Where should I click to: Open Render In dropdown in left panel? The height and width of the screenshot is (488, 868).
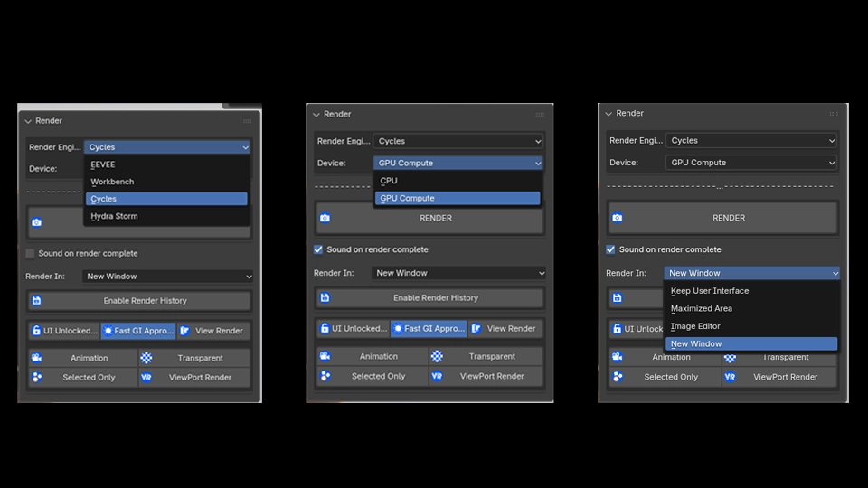click(x=168, y=277)
